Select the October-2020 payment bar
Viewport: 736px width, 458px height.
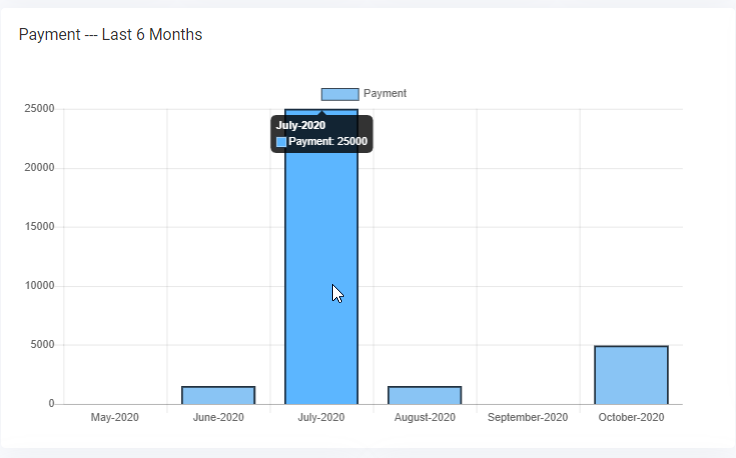tap(631, 375)
